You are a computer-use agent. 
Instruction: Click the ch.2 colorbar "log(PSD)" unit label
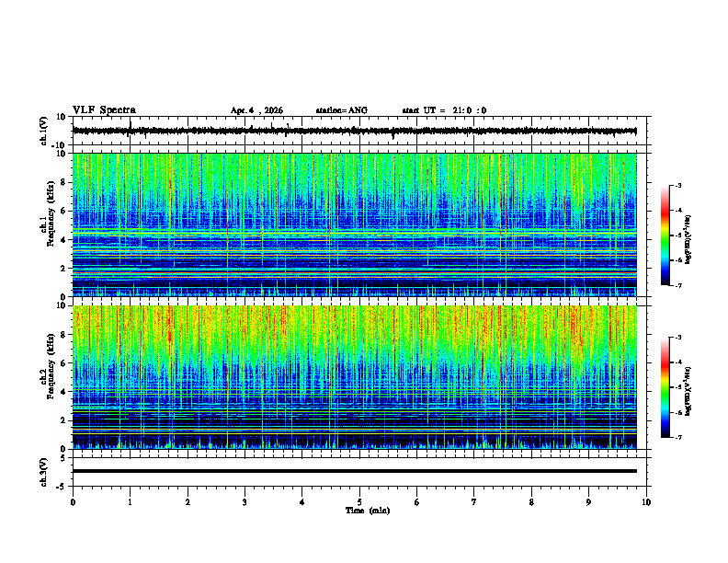[688, 391]
